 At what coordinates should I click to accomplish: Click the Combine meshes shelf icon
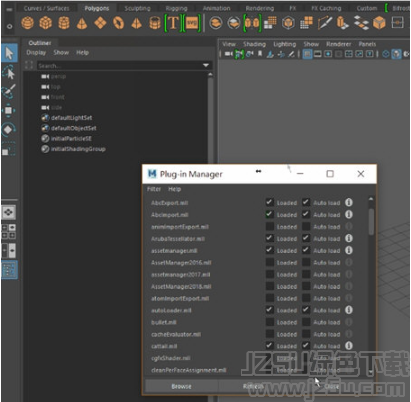pyautogui.click(x=216, y=23)
